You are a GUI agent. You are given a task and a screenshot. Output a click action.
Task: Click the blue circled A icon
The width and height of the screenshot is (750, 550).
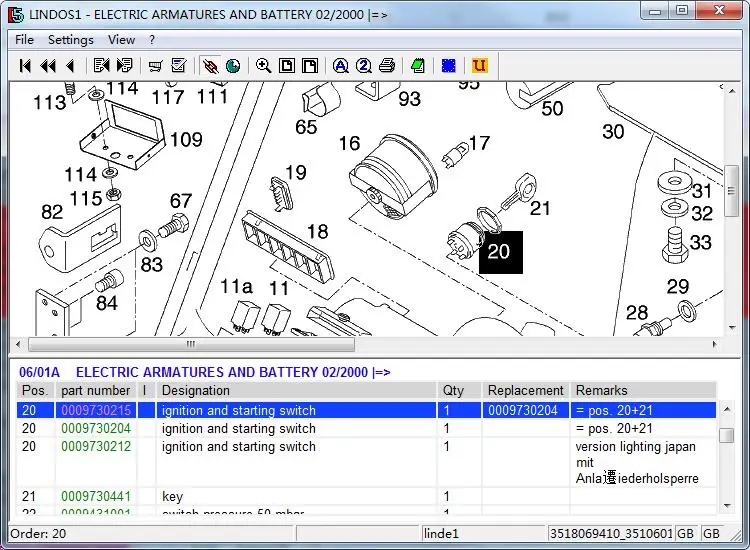tap(340, 66)
